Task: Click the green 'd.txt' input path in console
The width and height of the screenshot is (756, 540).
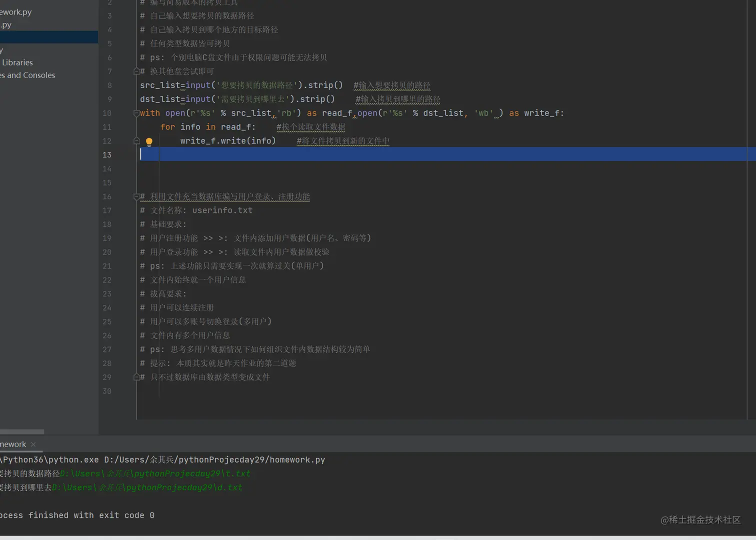Action: (x=147, y=487)
